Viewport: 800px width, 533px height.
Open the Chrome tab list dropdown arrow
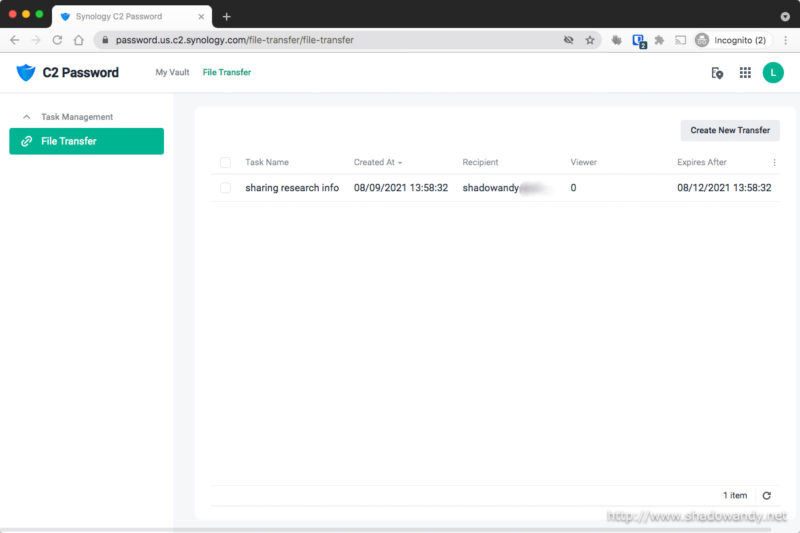pyautogui.click(x=784, y=17)
